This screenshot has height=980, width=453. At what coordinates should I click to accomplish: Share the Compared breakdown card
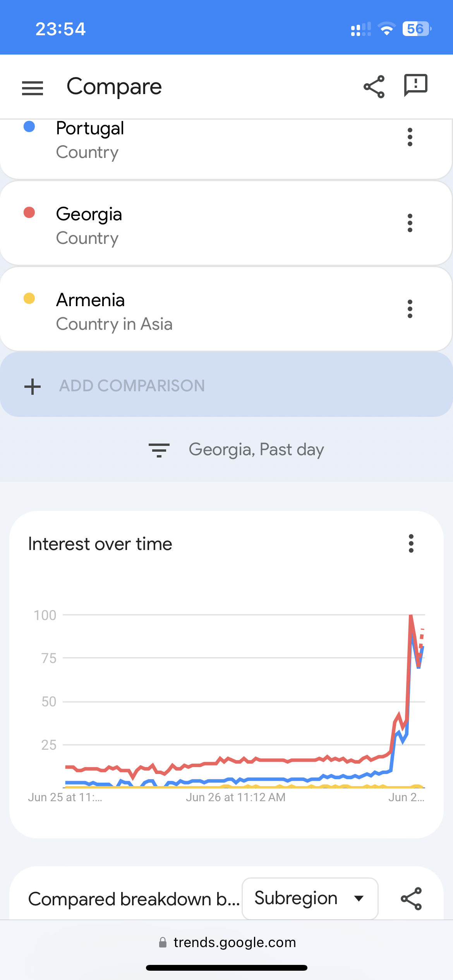[411, 898]
